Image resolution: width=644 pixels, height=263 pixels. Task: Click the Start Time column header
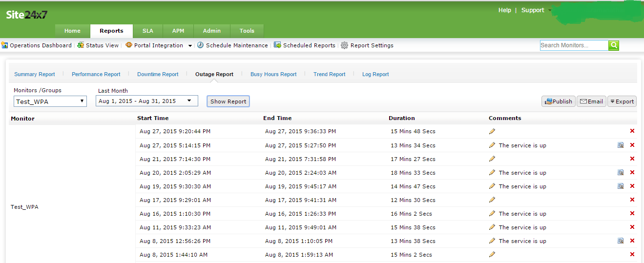[153, 118]
